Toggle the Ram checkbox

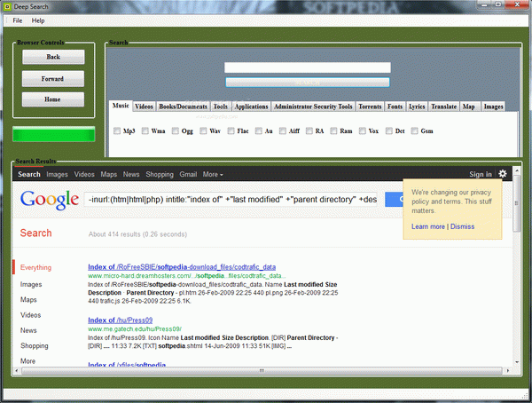point(334,130)
